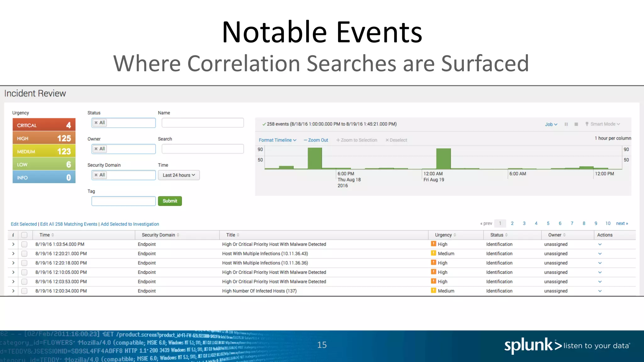Filter by High urgency tile
The image size is (644, 362).
click(x=44, y=138)
